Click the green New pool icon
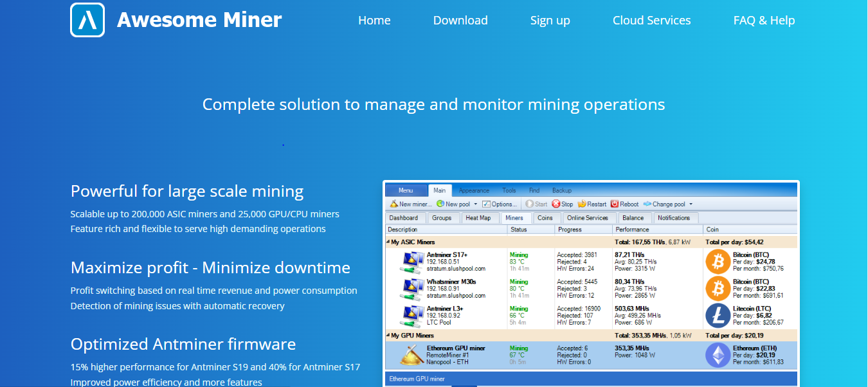 point(440,204)
